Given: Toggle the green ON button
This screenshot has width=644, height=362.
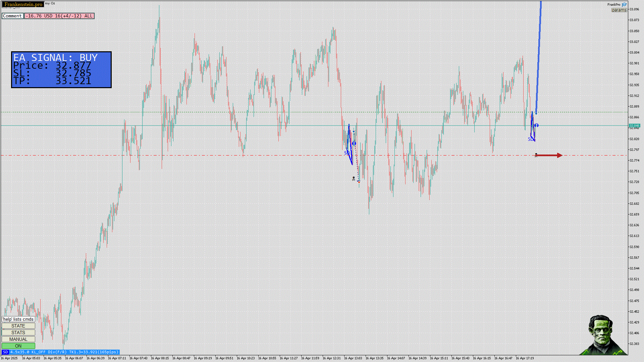Looking at the screenshot, I should pyautogui.click(x=18, y=346).
